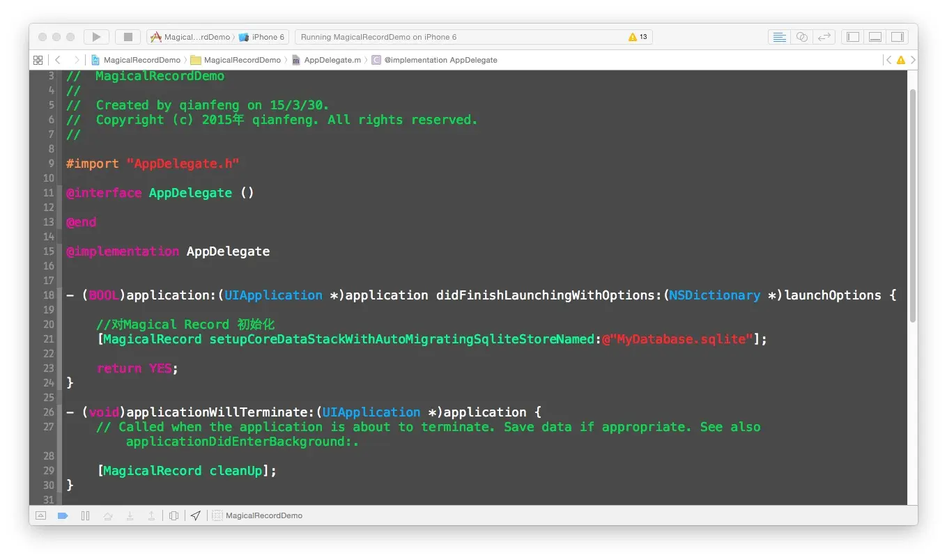Viewport: 947px width, 560px height.
Task: Show the Version editor
Action: (824, 37)
